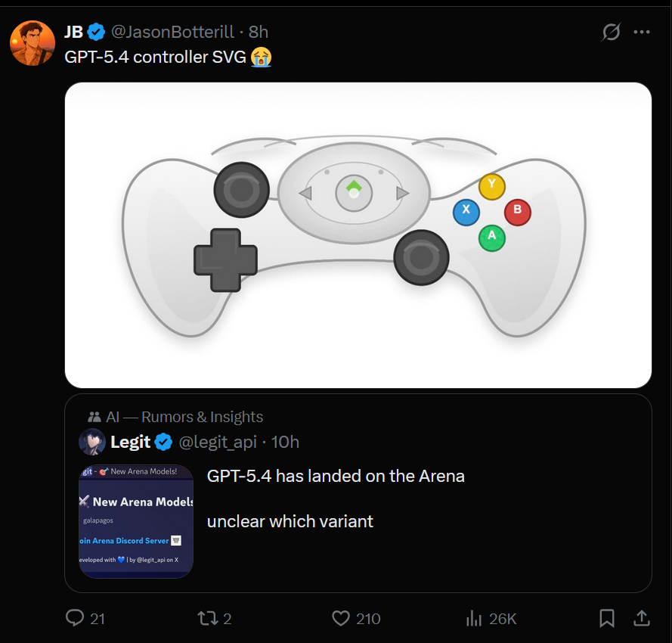The image size is (672, 643).
Task: Open the Grok explain icon
Action: (x=611, y=32)
